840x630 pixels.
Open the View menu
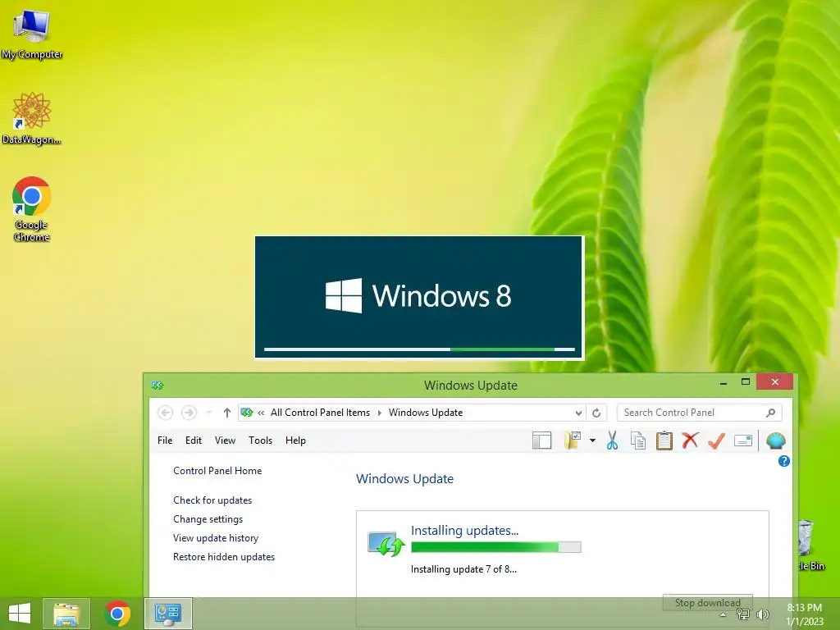coord(225,441)
